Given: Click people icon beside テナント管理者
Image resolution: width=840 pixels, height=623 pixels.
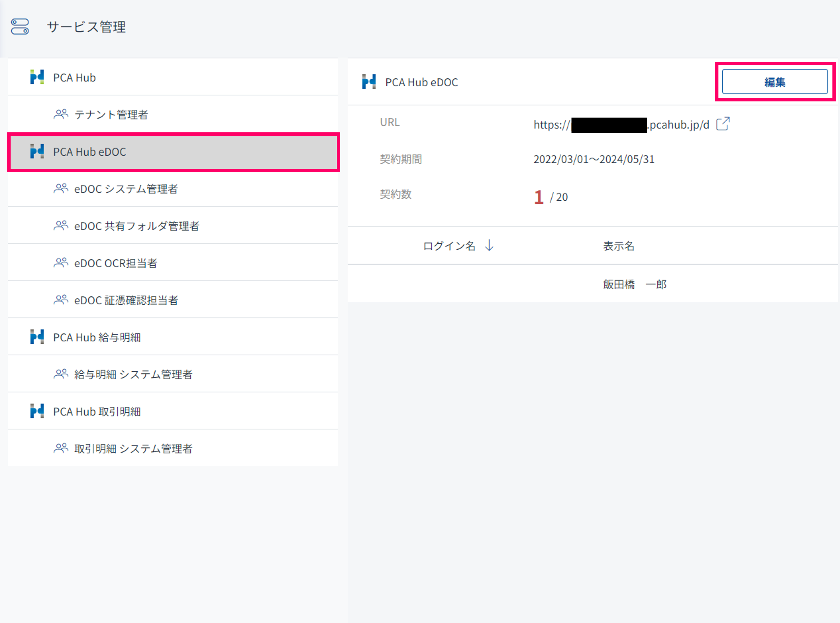Looking at the screenshot, I should coord(61,114).
